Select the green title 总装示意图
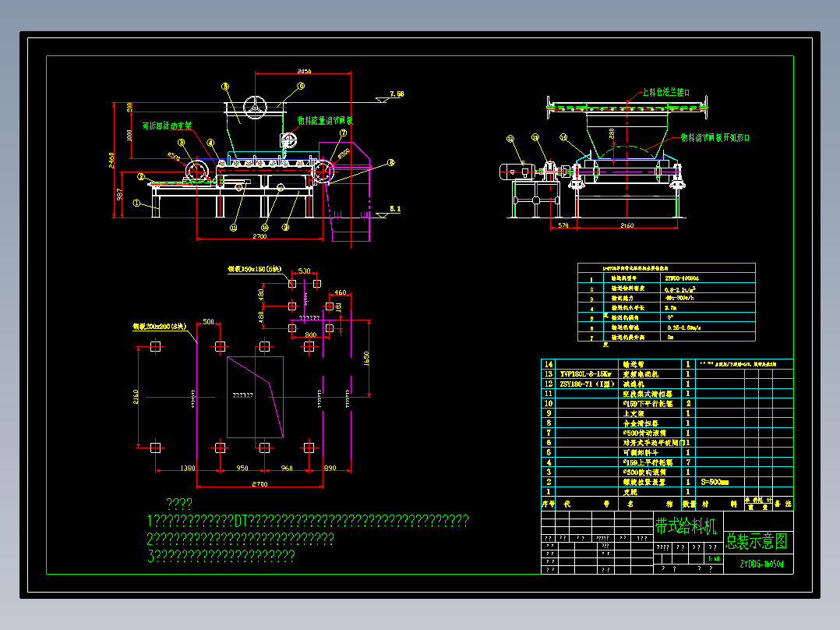Screen dimensions: 840x630 [x=757, y=542]
